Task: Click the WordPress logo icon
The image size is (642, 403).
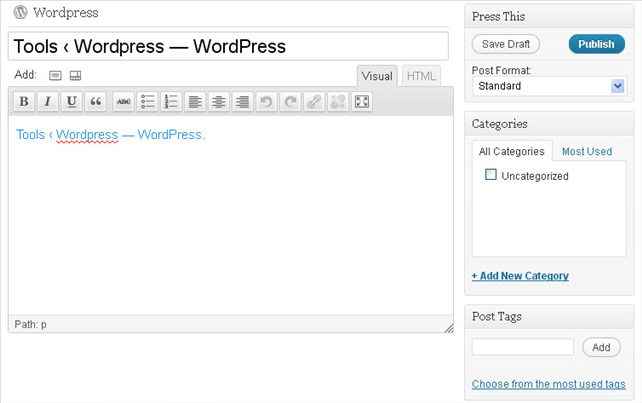Action: [x=20, y=12]
